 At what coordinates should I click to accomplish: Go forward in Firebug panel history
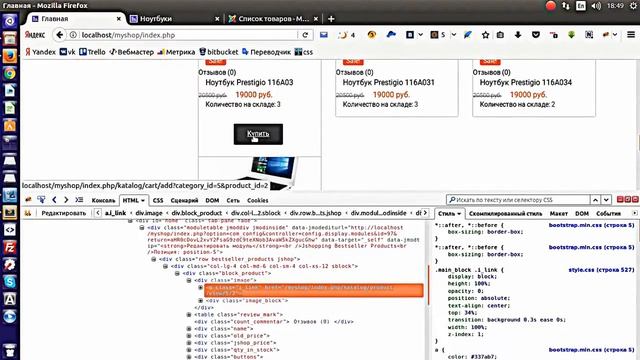tap(66, 200)
